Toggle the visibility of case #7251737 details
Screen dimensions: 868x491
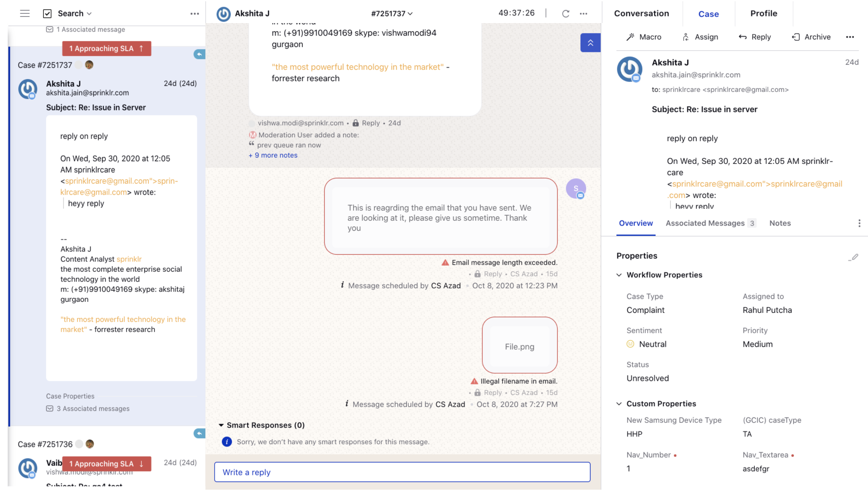tap(45, 65)
